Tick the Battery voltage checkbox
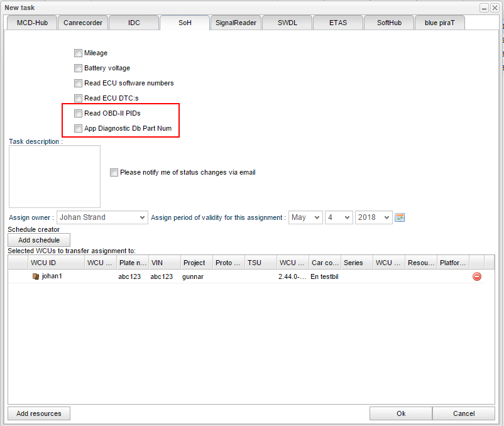Image resolution: width=504 pixels, height=426 pixels. click(x=78, y=68)
